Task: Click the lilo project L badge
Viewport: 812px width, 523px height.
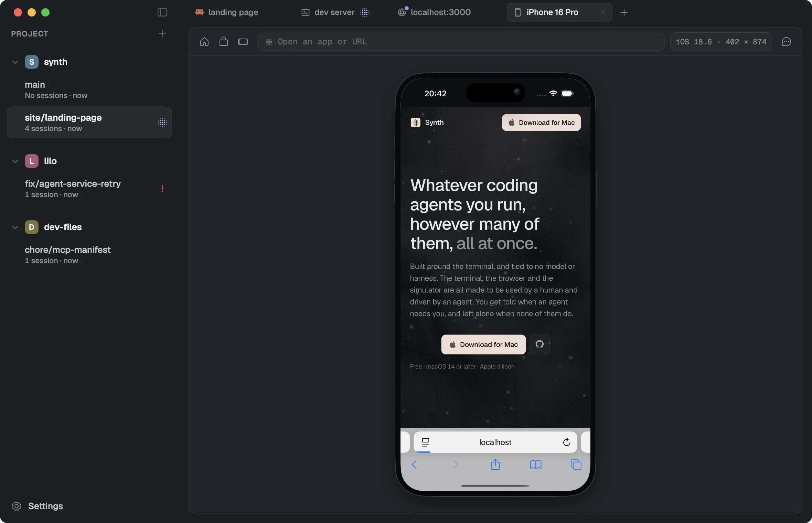Action: point(32,161)
